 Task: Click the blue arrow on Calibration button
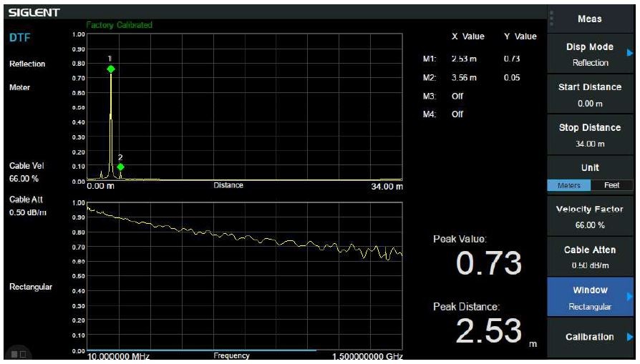pos(630,336)
